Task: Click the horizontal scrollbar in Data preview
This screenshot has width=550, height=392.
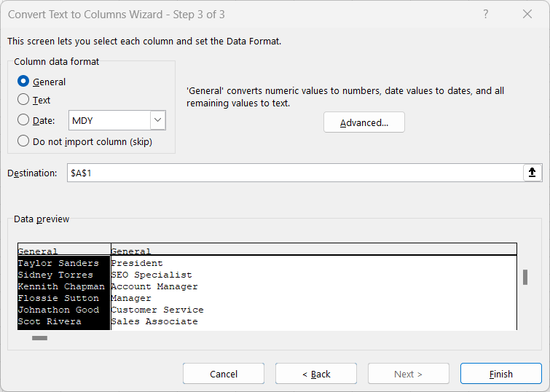Action: click(40, 338)
